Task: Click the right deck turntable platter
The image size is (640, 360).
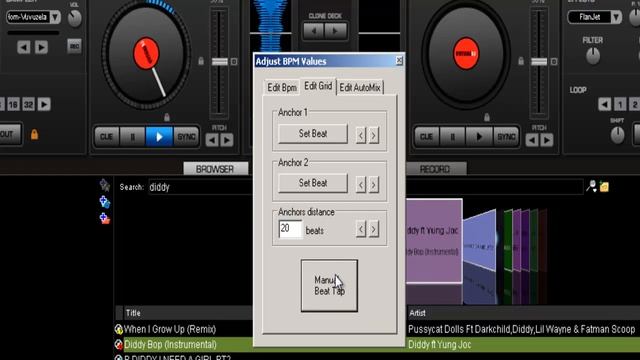Action: pyautogui.click(x=466, y=54)
